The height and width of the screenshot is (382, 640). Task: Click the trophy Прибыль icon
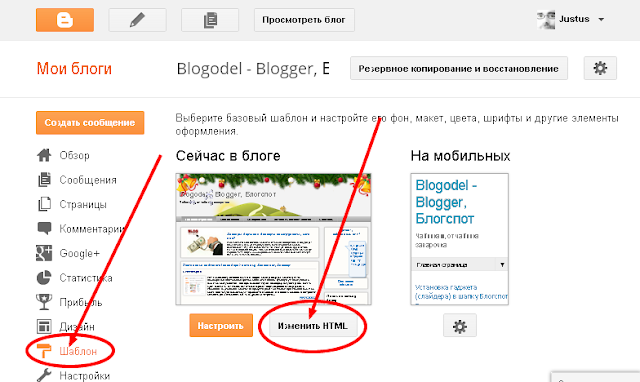coord(44,302)
